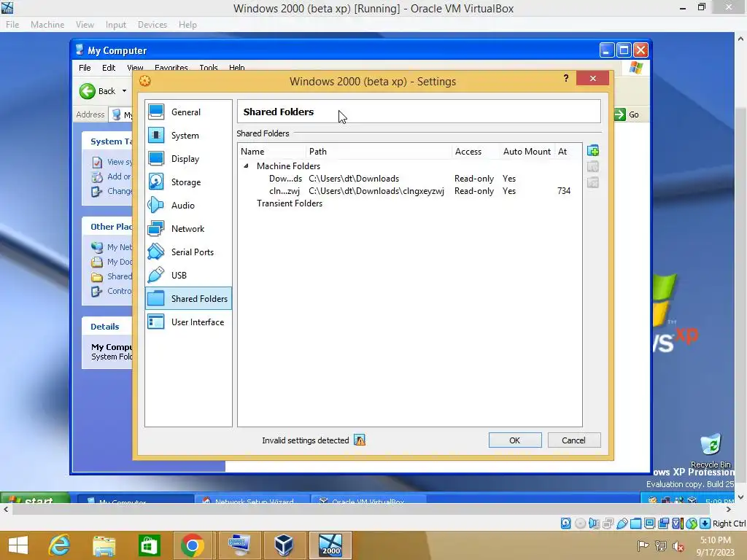Click the Path column header
Image resolution: width=747 pixels, height=560 pixels.
click(x=379, y=152)
